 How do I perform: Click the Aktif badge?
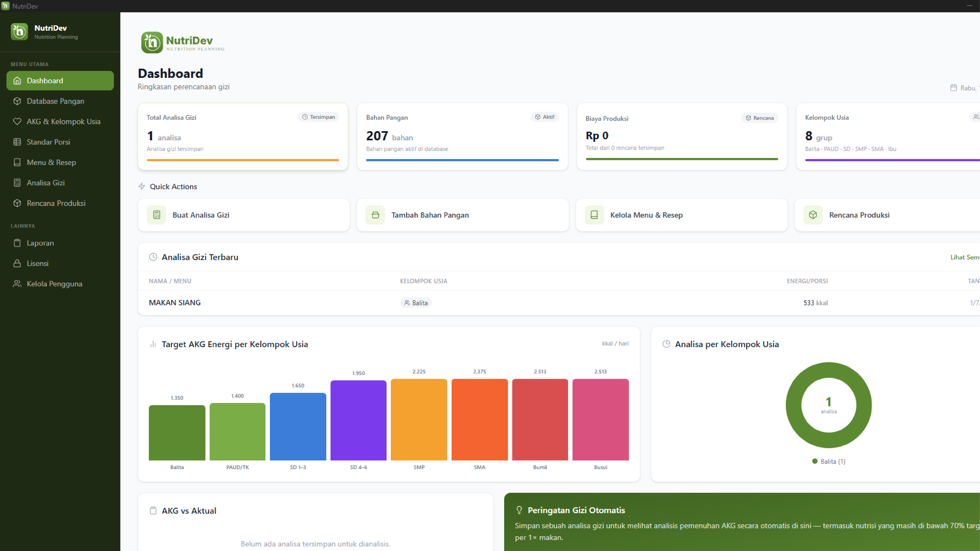[x=544, y=117]
